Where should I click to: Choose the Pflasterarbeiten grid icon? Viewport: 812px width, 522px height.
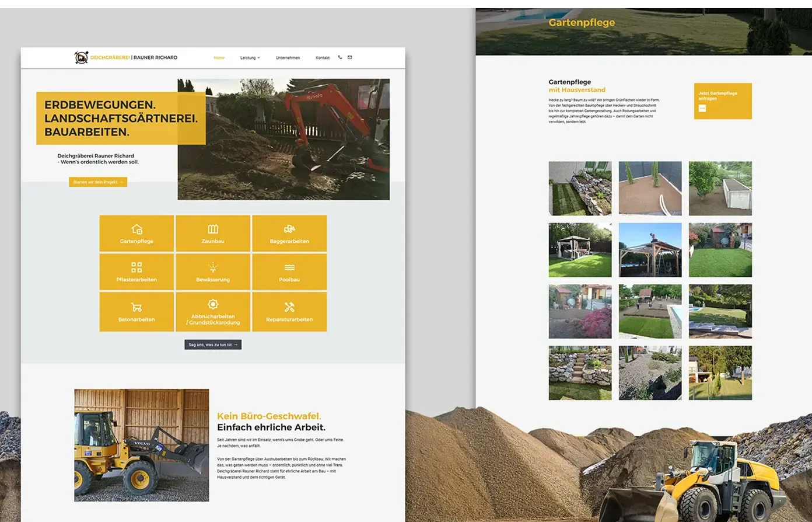[136, 267]
